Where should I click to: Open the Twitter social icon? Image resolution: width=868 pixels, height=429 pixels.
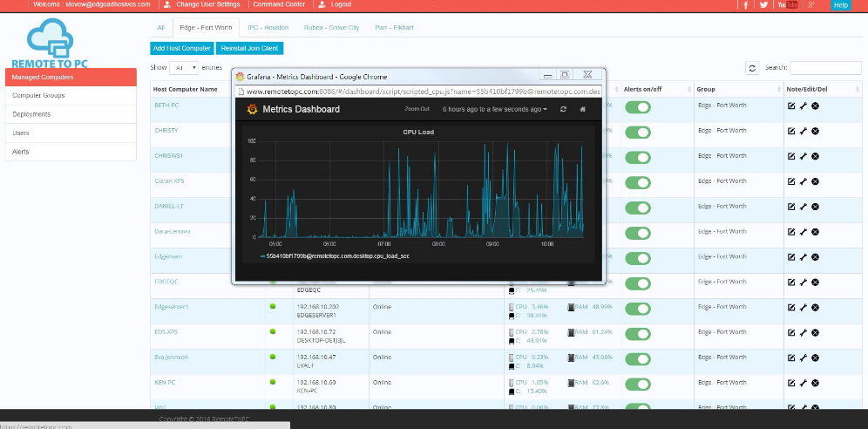coord(763,4)
